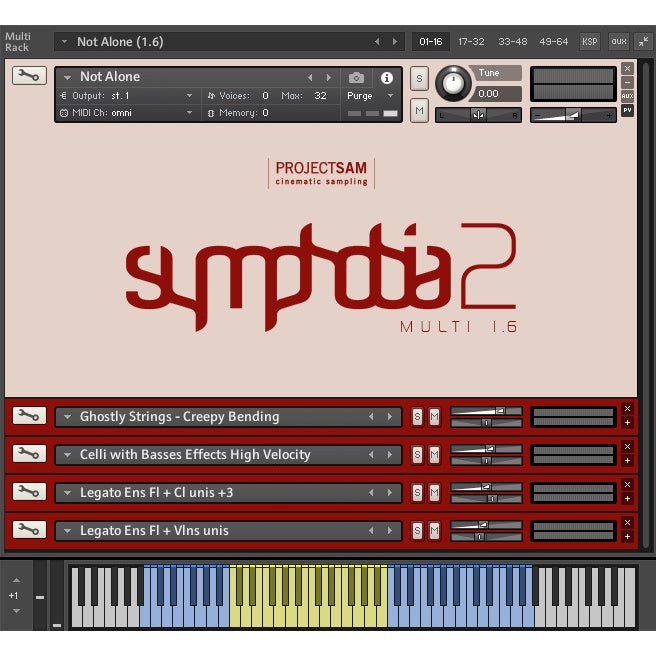656x656 pixels.
Task: Mute Legato Ens Fl + Cl unis +3
Action: 434,493
